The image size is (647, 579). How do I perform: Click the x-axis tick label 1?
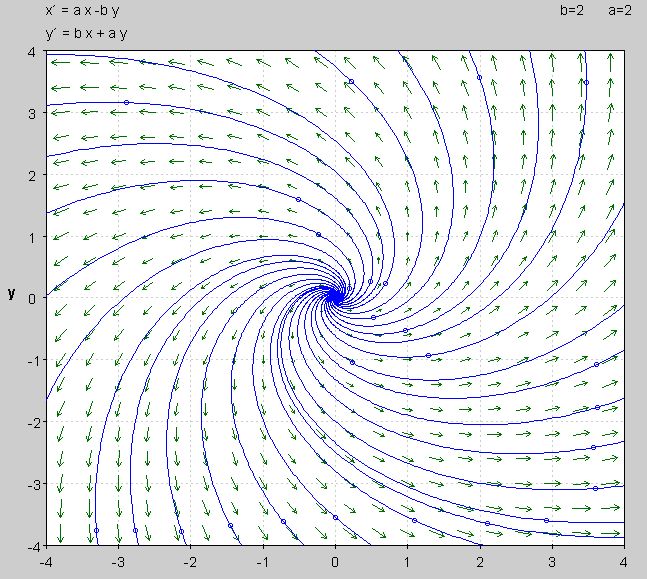[408, 562]
